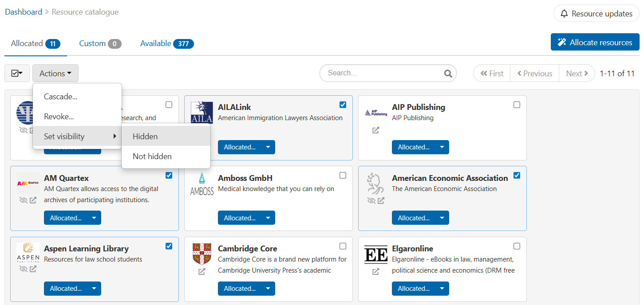
Task: Expand the Aspen Learning Library Allocated dropdown arrow
Action: click(x=94, y=289)
